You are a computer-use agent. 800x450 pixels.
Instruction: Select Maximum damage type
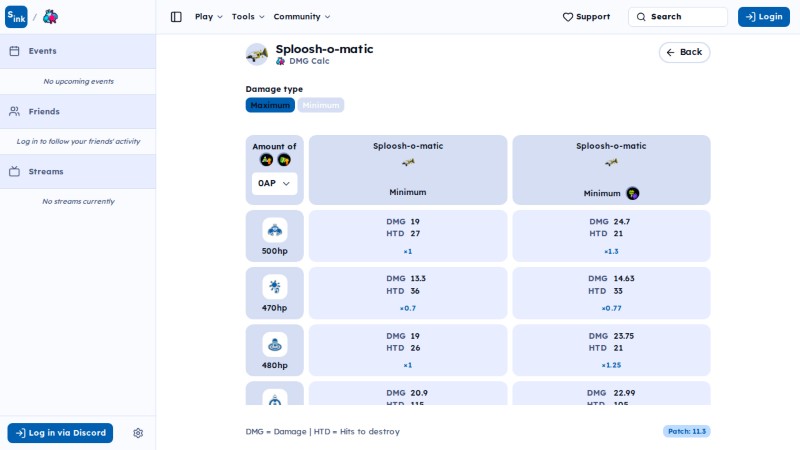[x=270, y=105]
